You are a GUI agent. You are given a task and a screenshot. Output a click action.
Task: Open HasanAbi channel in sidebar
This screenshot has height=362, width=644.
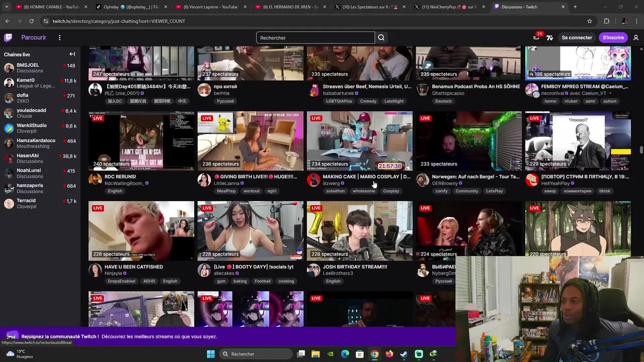(40, 158)
